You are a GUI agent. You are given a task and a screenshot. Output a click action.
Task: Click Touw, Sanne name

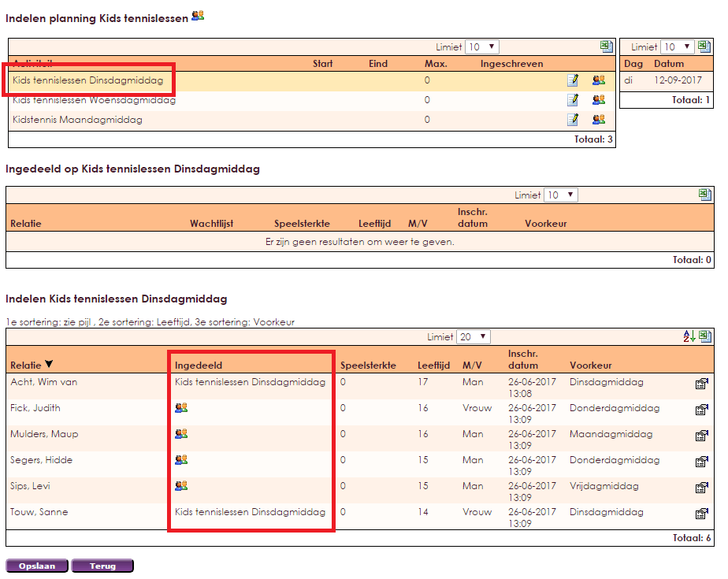[x=39, y=512]
